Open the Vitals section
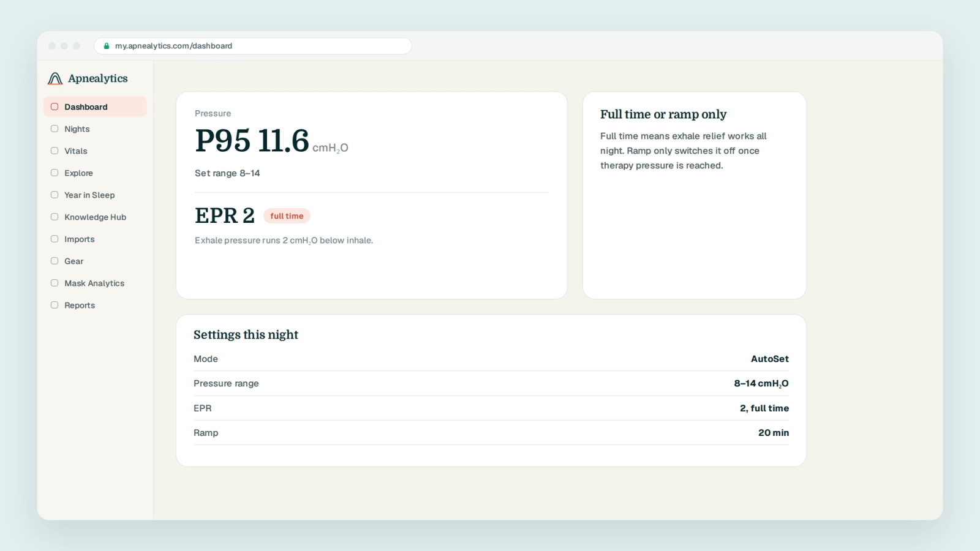This screenshot has width=980, height=551. click(95, 151)
